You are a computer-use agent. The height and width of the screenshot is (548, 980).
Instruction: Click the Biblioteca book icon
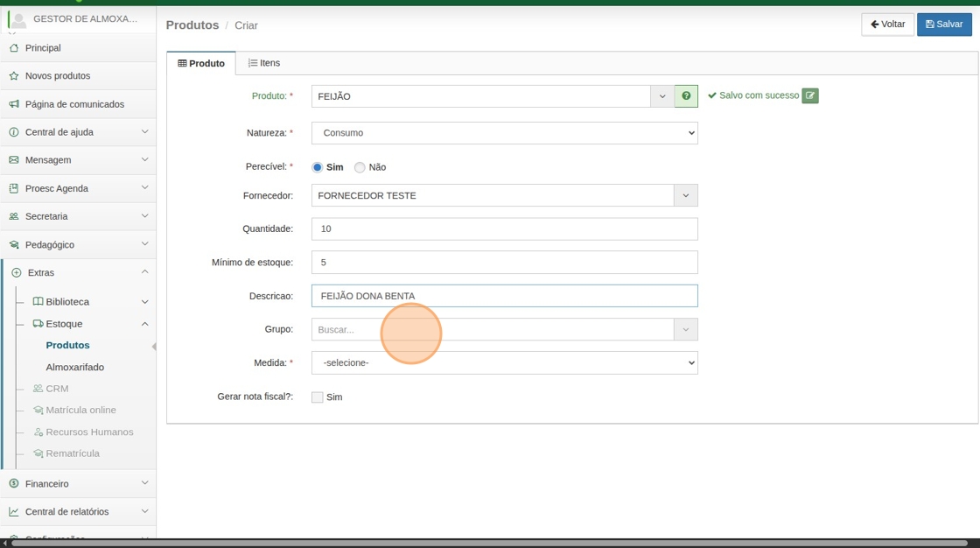coord(38,301)
